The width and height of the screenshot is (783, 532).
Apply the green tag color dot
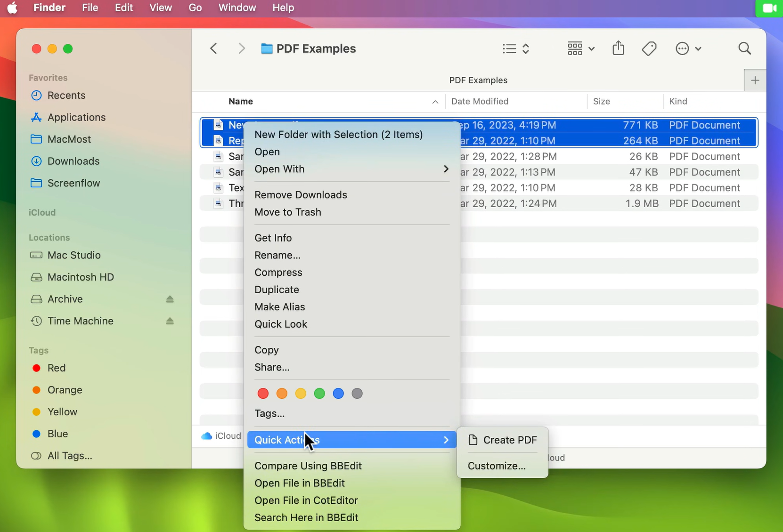click(x=319, y=394)
